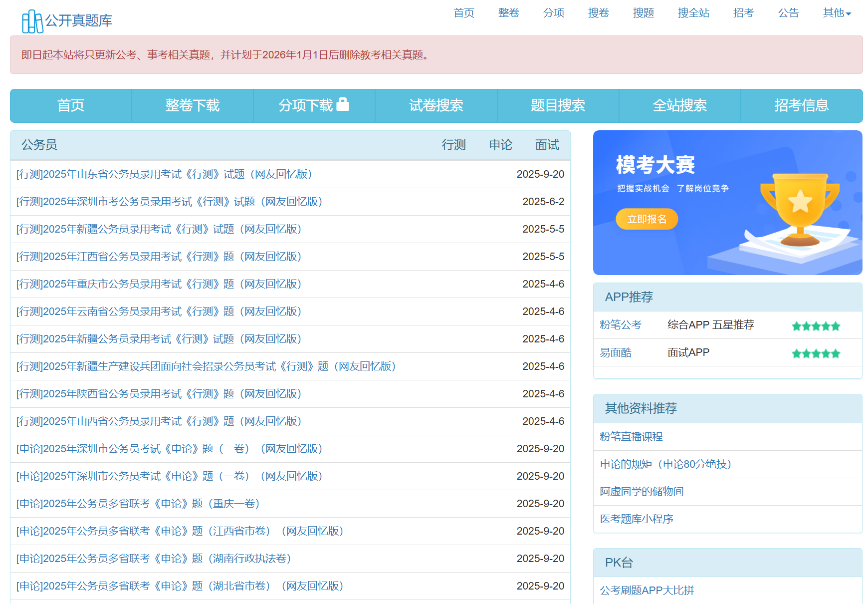Open 试卷搜索 in the blue menu bar

(436, 105)
